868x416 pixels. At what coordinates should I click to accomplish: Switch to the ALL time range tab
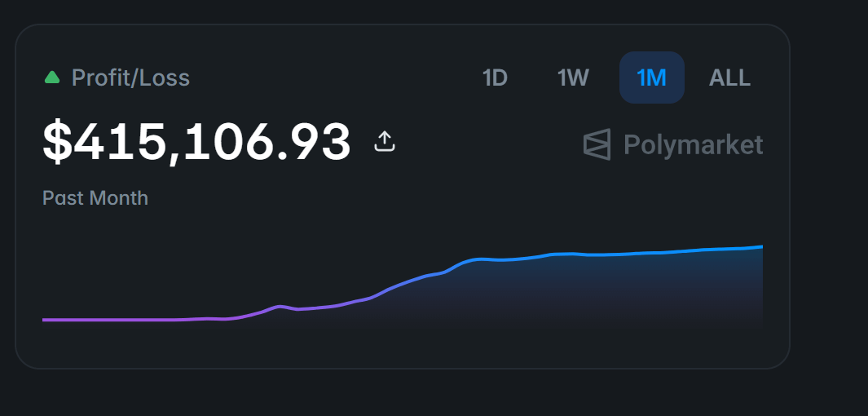pos(729,78)
